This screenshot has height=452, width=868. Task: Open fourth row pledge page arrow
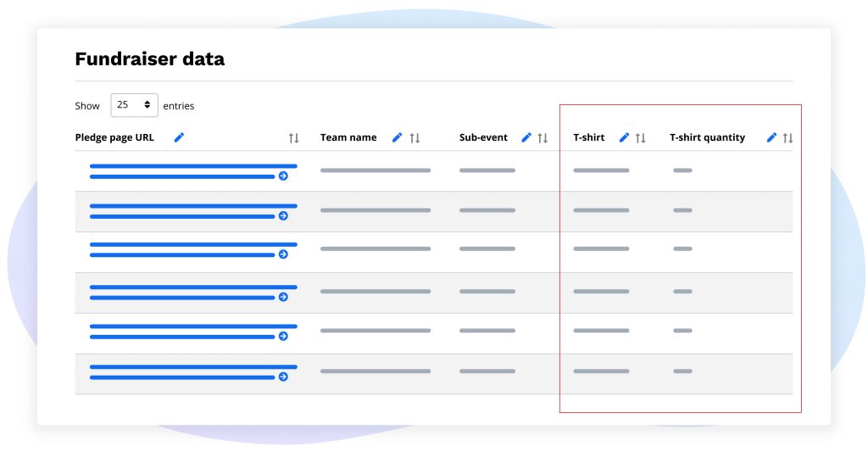click(283, 297)
